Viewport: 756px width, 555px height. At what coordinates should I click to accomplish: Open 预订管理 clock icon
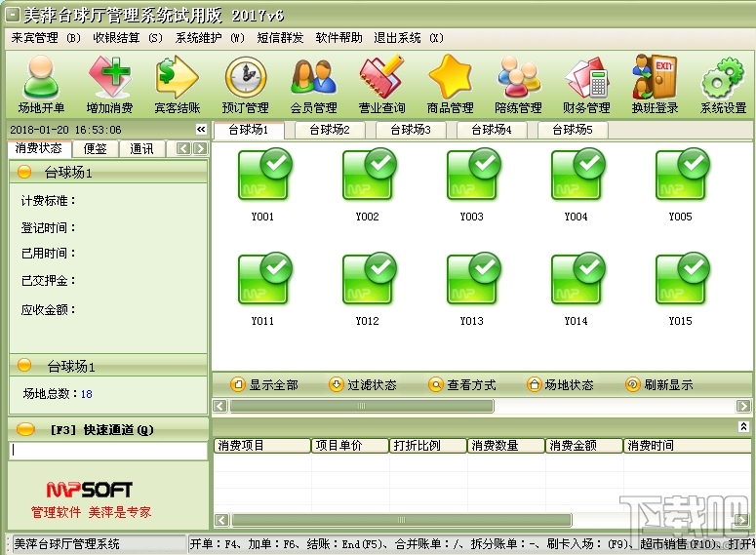pyautogui.click(x=246, y=85)
